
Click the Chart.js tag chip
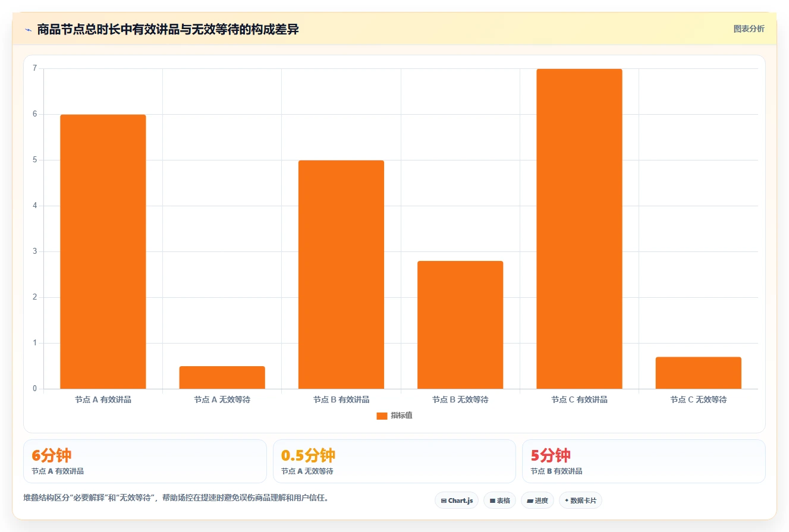point(457,500)
